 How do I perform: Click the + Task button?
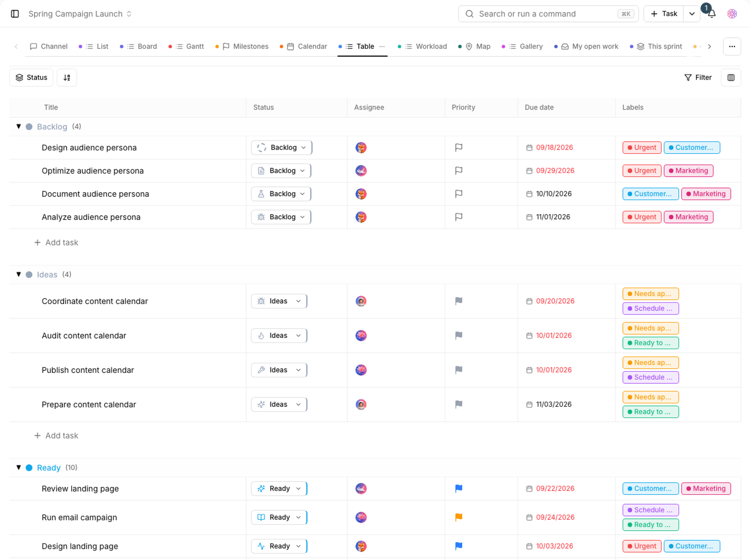pyautogui.click(x=664, y=14)
